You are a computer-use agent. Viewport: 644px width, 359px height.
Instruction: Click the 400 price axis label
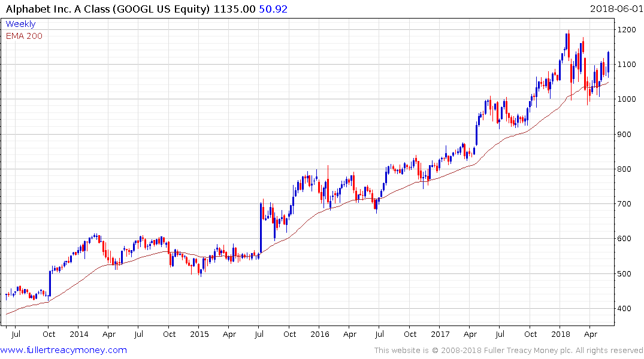[624, 309]
